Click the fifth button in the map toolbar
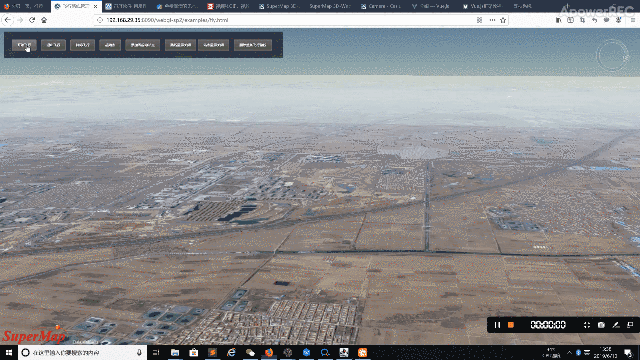 point(142,45)
